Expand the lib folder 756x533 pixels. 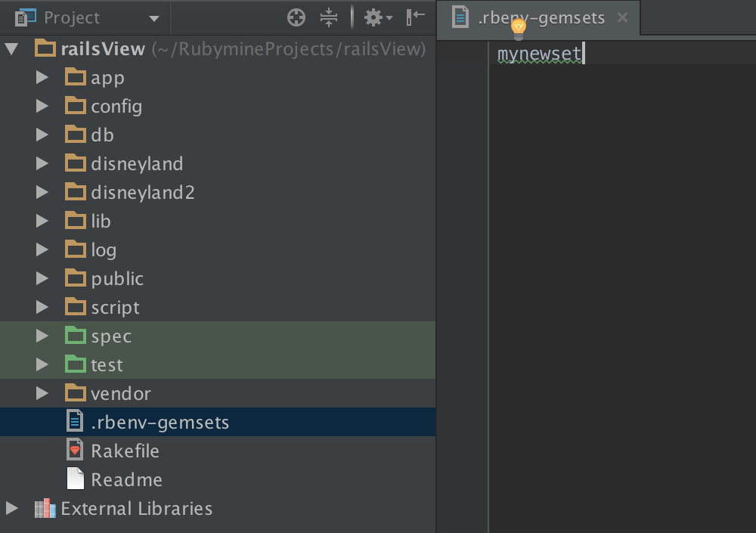point(42,221)
